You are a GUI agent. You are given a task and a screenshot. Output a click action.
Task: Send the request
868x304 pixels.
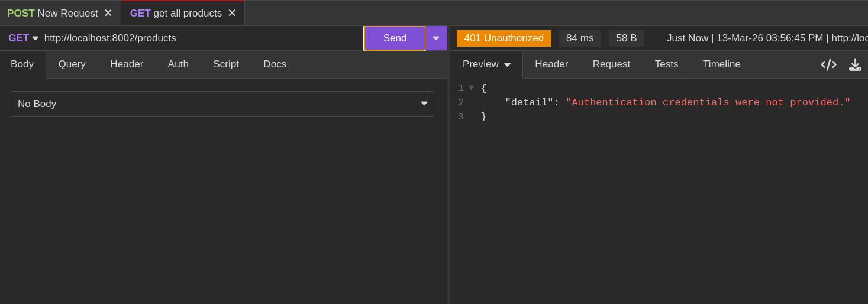[x=395, y=38]
